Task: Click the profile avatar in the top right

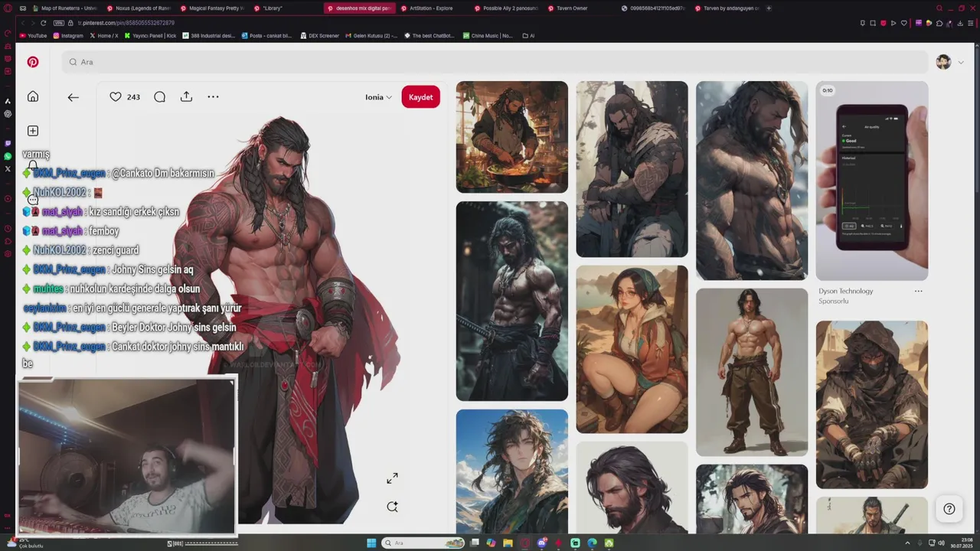Action: pyautogui.click(x=943, y=62)
